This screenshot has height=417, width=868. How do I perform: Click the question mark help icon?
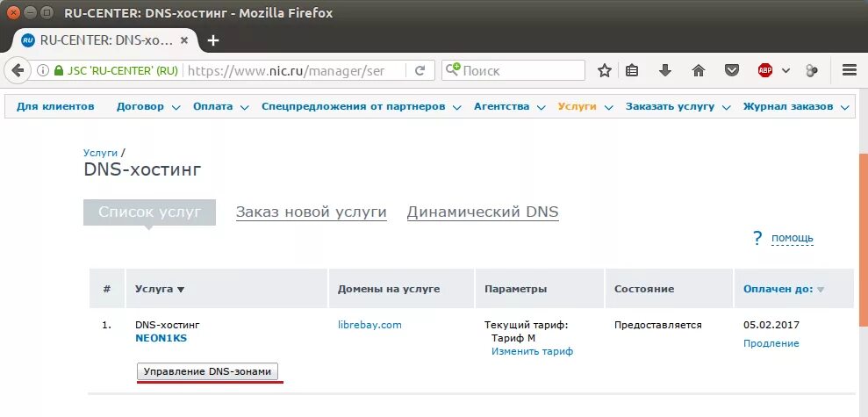757,238
